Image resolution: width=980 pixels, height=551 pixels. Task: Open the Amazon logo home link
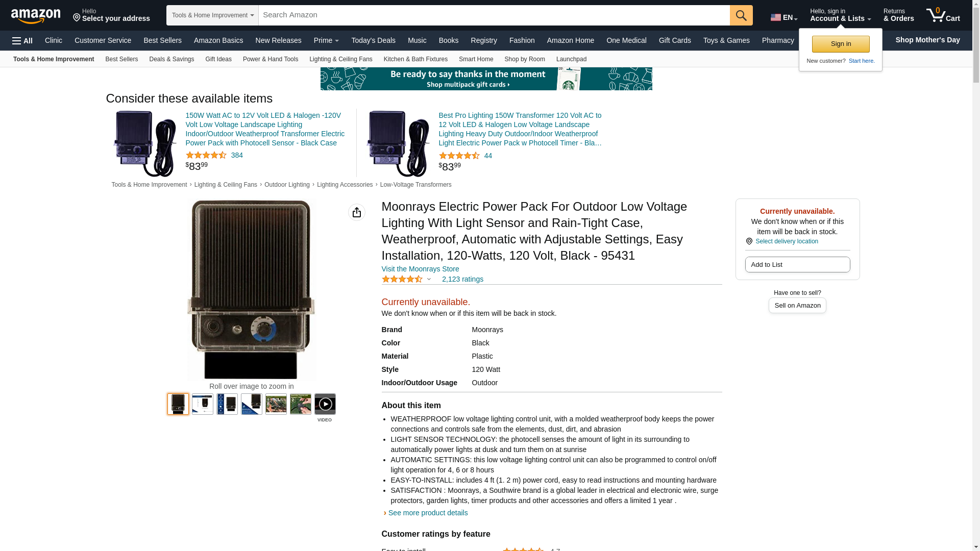point(36,16)
